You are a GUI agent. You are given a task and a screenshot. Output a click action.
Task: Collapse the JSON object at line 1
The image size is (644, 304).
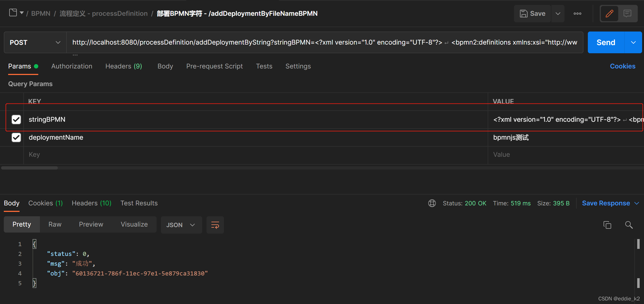[x=34, y=244]
